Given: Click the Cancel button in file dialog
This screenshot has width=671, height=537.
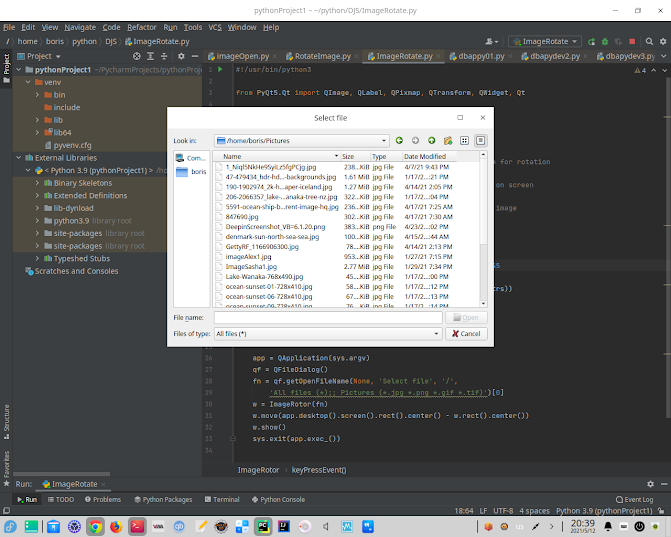Looking at the screenshot, I should coord(466,334).
